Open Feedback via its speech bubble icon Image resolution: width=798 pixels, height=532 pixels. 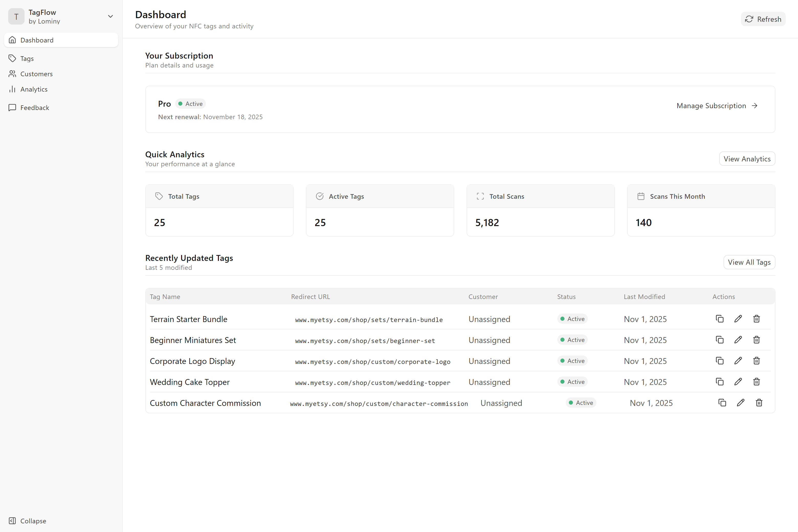click(x=12, y=108)
